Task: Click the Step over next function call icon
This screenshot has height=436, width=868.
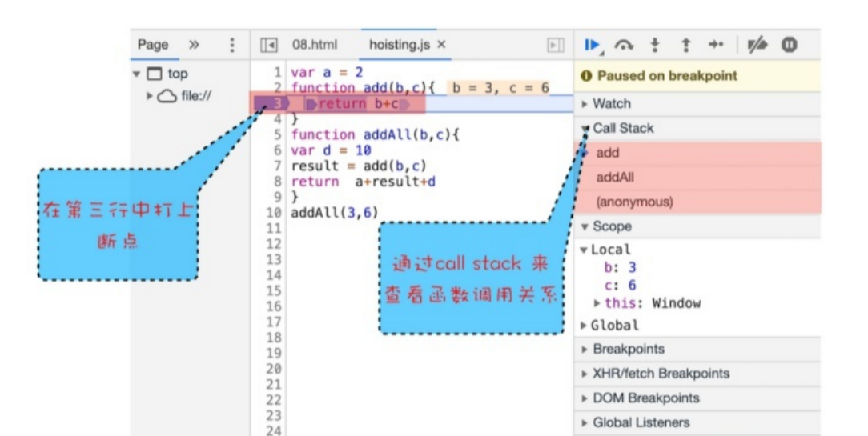Action: point(624,45)
